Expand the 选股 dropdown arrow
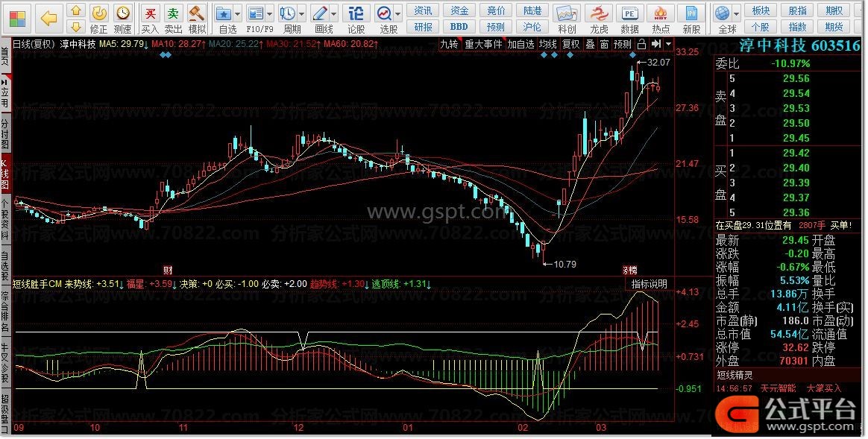This screenshot has height=439, width=868. [x=398, y=13]
